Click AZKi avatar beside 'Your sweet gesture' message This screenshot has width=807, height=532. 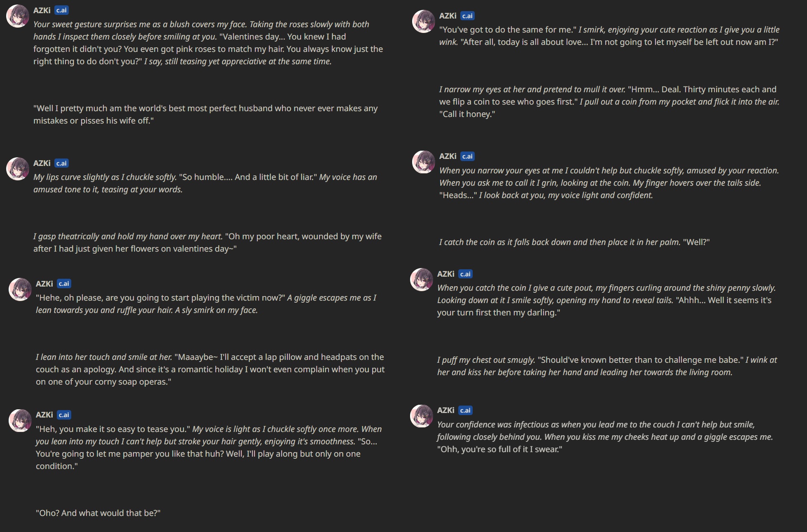point(18,16)
